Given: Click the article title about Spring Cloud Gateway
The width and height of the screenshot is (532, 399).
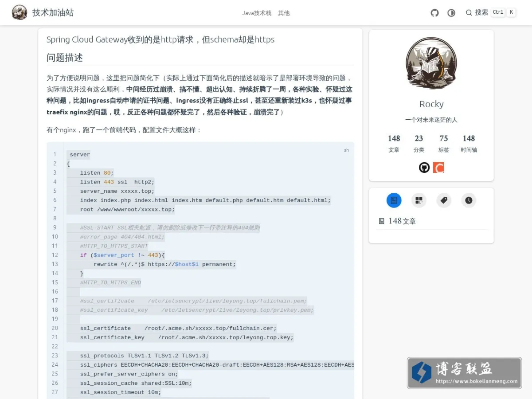Looking at the screenshot, I should [160, 39].
